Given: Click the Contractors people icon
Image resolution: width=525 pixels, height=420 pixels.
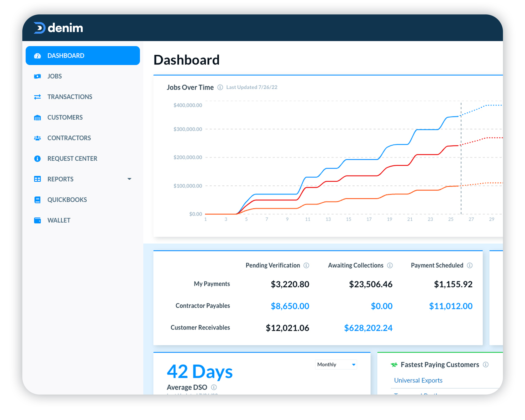Looking at the screenshot, I should [x=38, y=138].
